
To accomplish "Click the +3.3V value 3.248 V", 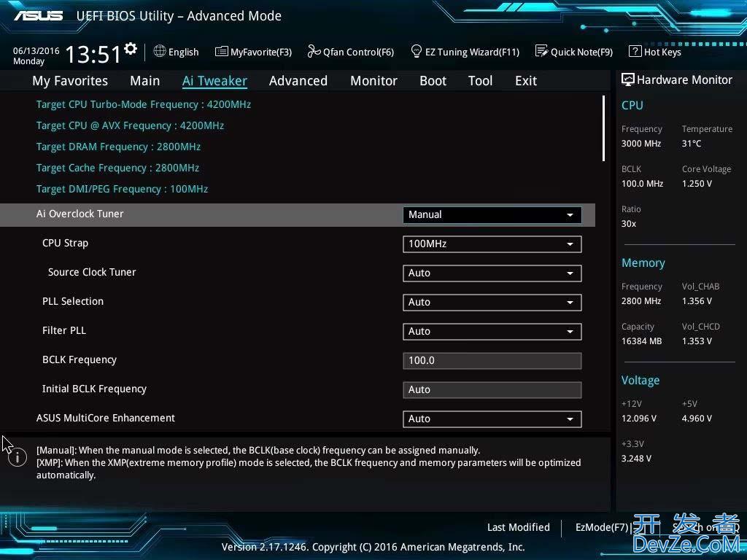I will (x=636, y=458).
